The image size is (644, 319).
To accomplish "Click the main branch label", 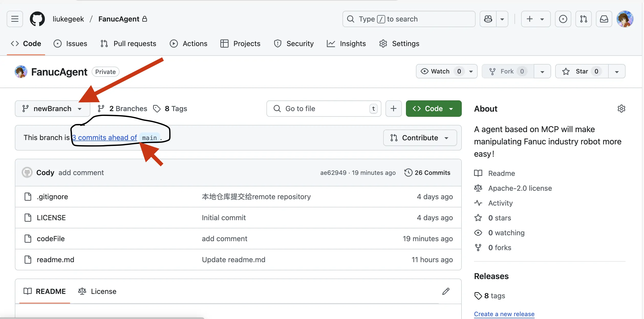I will click(149, 138).
